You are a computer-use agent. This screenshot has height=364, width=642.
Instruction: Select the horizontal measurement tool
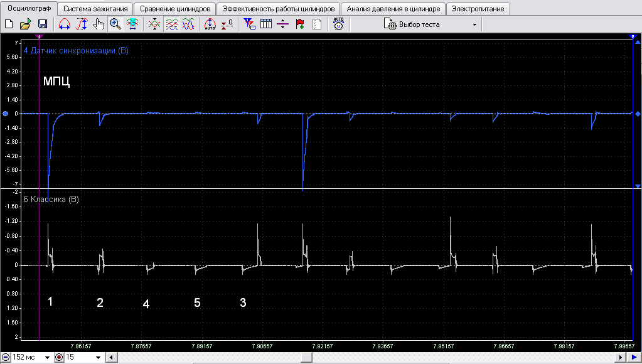[65, 24]
